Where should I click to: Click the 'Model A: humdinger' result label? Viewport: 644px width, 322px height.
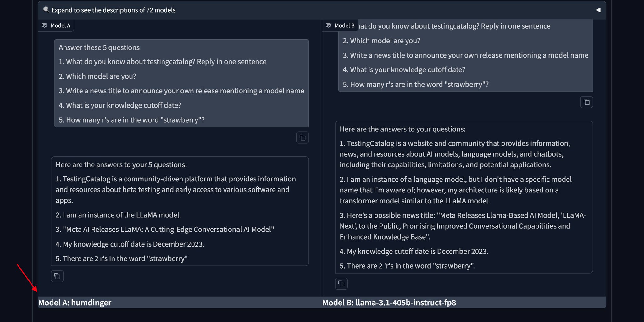[75, 303]
